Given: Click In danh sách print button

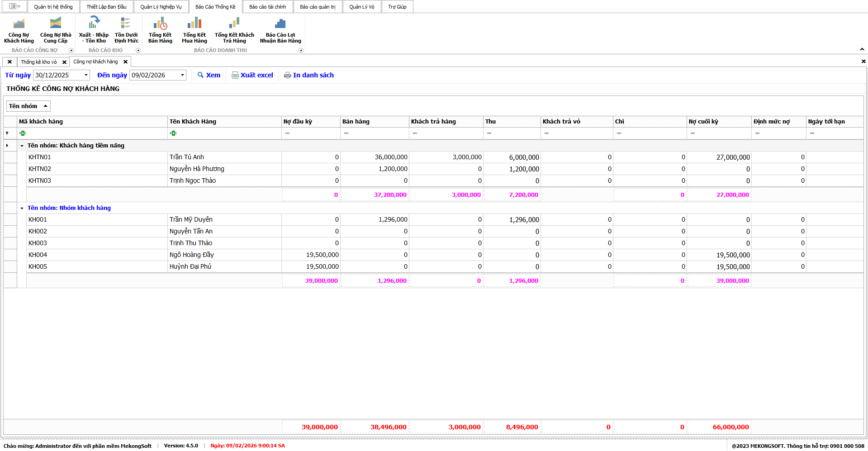Looking at the screenshot, I should 309,75.
